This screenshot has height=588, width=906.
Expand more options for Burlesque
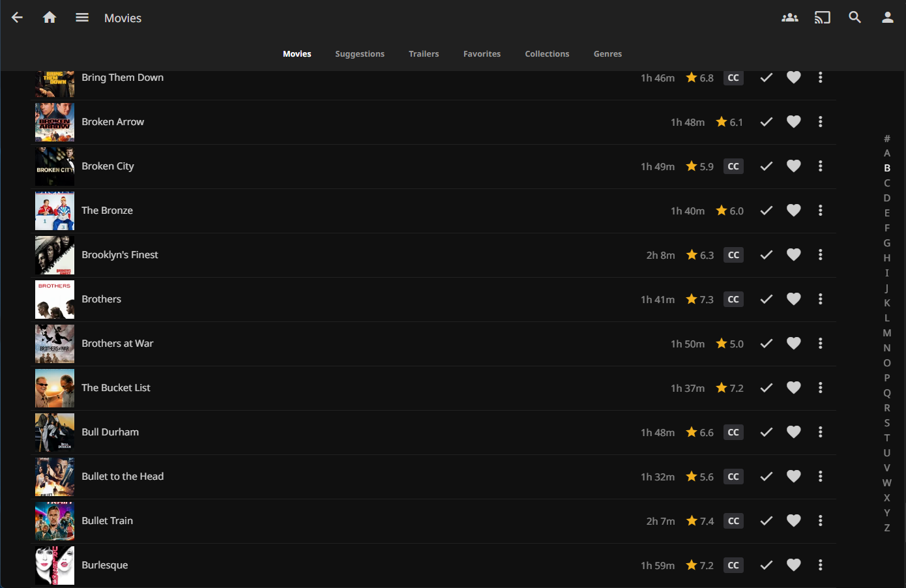(x=820, y=565)
